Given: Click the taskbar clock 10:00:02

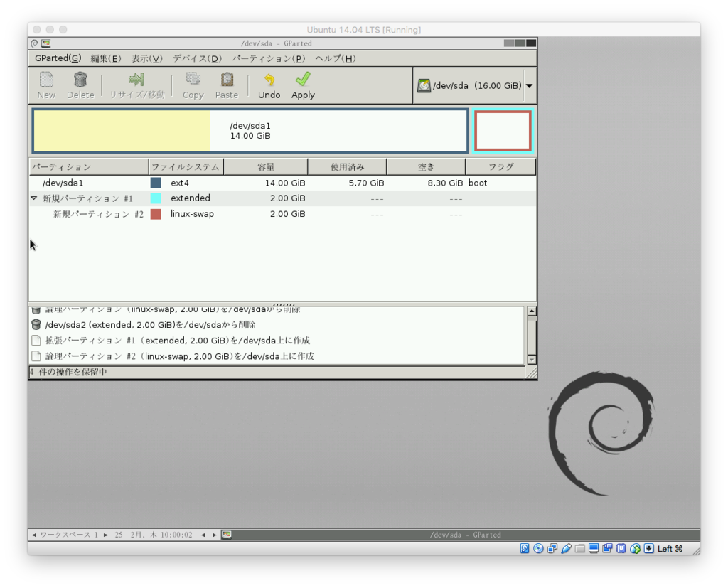Looking at the screenshot, I should click(176, 535).
